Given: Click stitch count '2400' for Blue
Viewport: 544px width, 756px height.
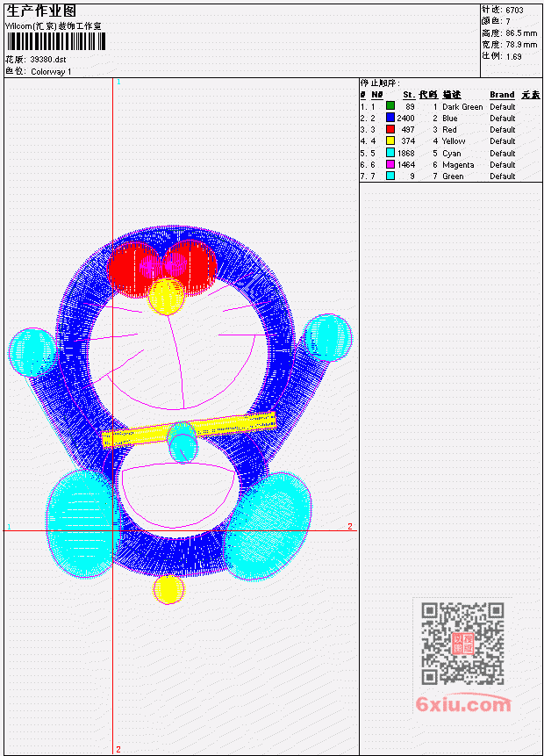Looking at the screenshot, I should coord(405,119).
